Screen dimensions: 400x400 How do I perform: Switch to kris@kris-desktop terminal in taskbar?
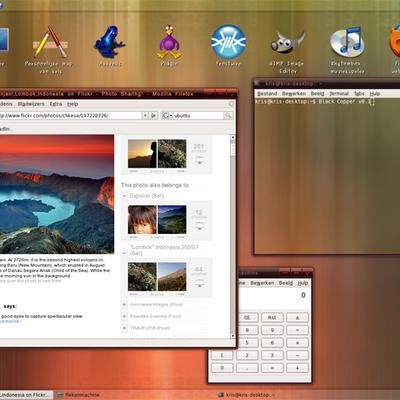tap(247, 395)
